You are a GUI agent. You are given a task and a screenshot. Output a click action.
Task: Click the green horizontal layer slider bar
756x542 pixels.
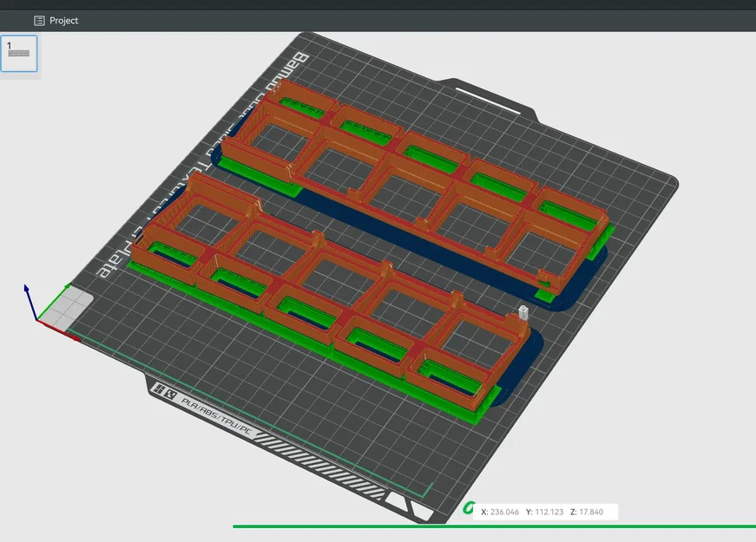[x=494, y=526]
